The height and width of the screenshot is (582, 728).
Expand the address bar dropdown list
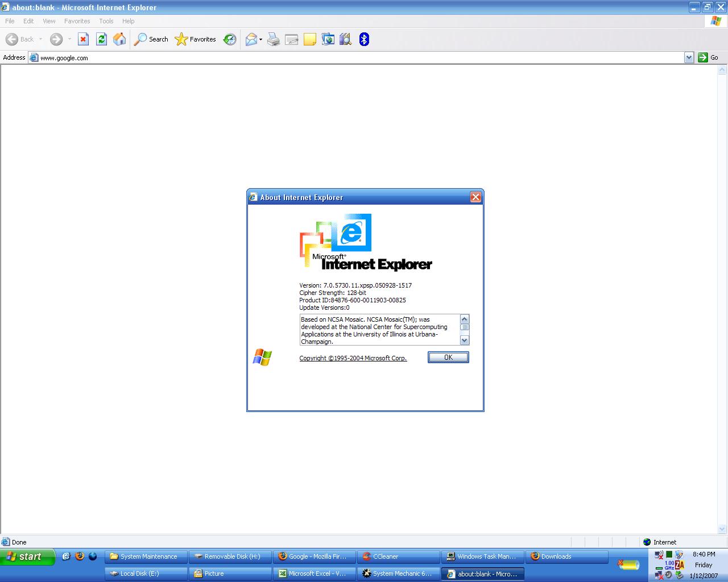689,57
